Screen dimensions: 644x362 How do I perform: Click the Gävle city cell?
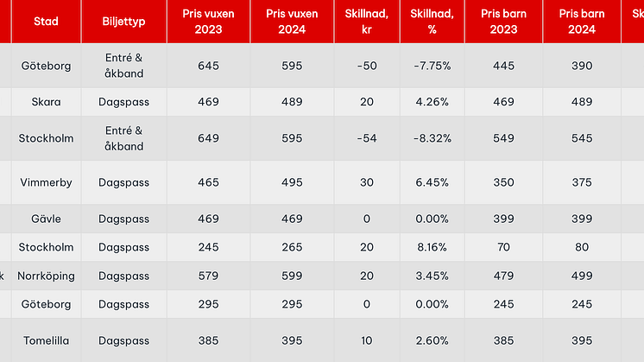(47, 219)
